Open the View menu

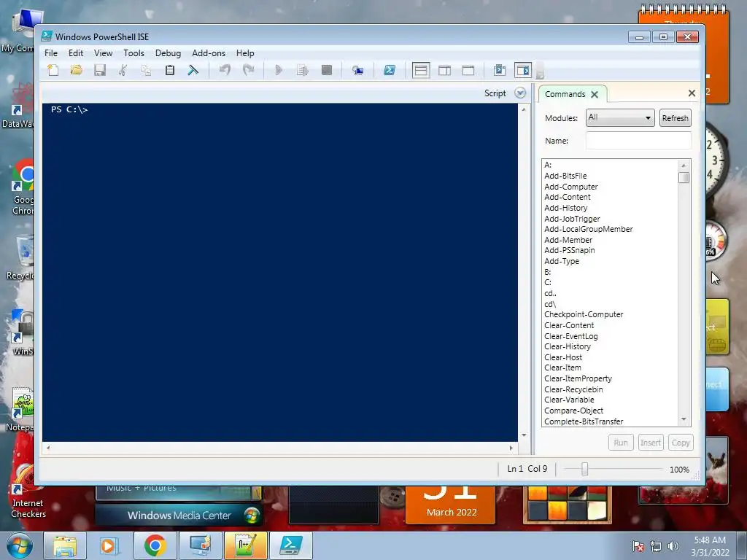tap(103, 53)
